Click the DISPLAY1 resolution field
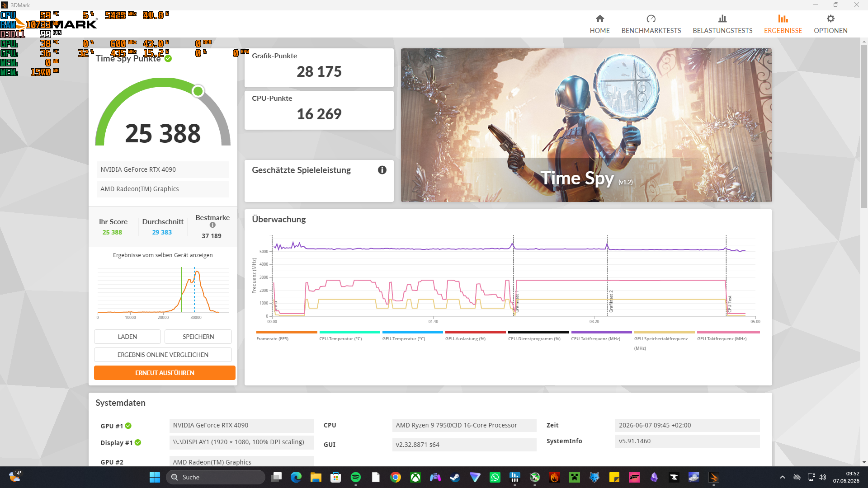The image size is (868, 488). click(x=241, y=442)
